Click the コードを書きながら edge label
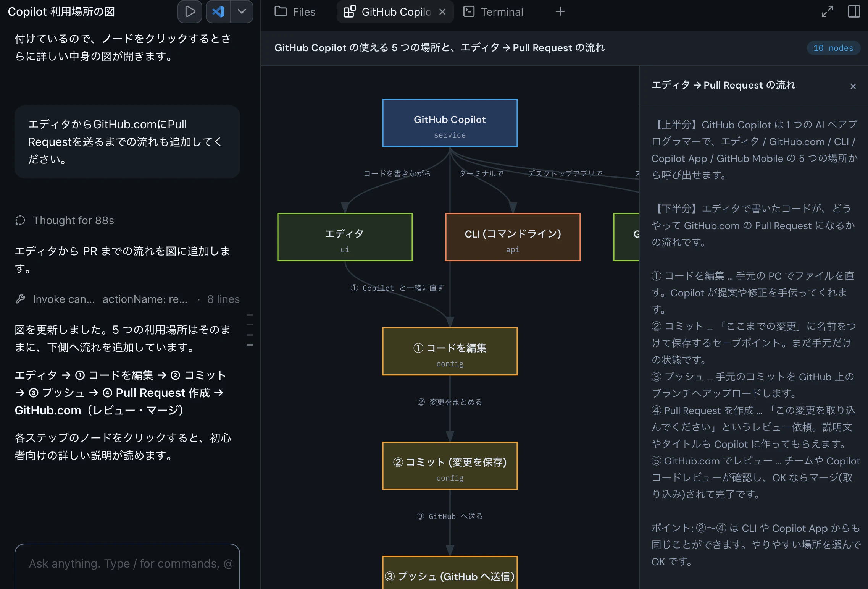The height and width of the screenshot is (589, 868). [x=397, y=173]
